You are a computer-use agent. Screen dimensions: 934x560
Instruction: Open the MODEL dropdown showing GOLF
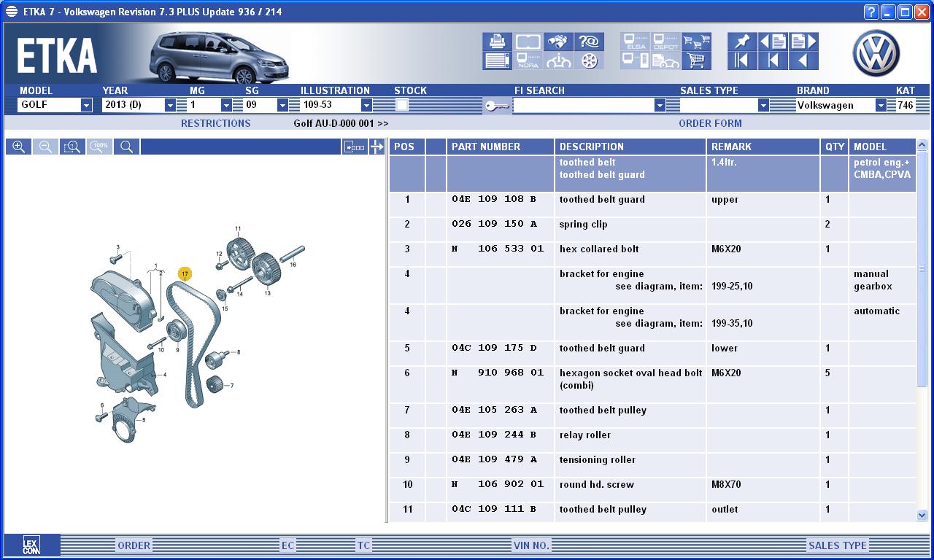click(55, 105)
